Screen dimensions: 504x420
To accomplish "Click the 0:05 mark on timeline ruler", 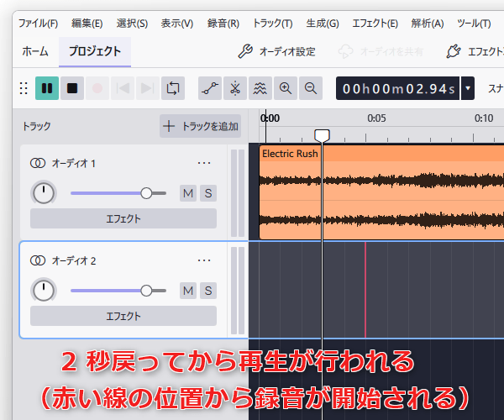I will click(376, 118).
